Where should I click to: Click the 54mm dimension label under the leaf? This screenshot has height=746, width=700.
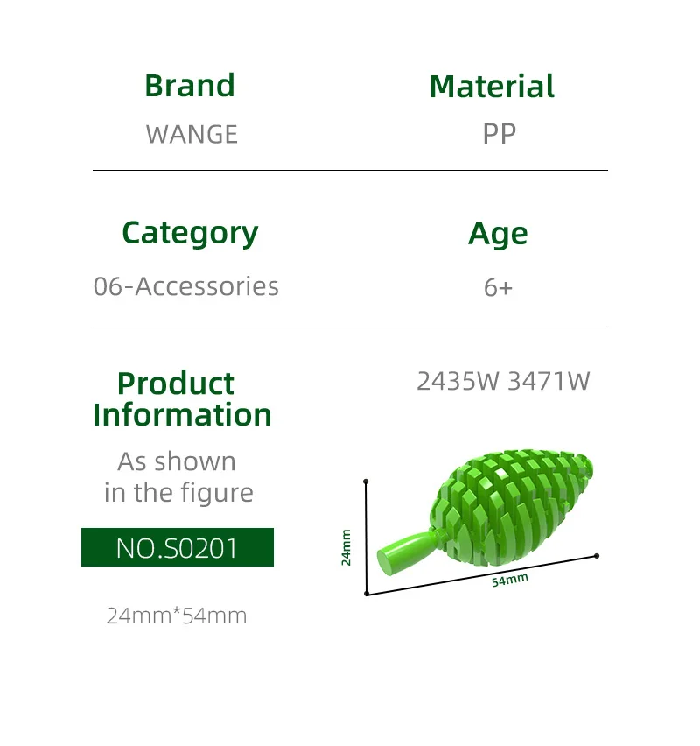[x=509, y=579]
